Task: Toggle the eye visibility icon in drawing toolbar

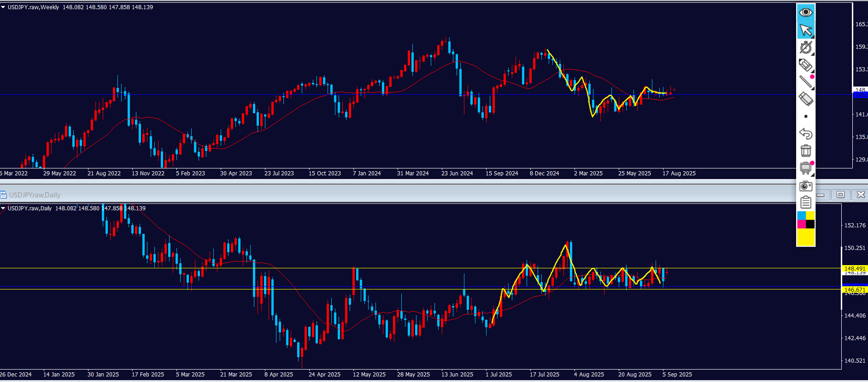Action: (805, 12)
